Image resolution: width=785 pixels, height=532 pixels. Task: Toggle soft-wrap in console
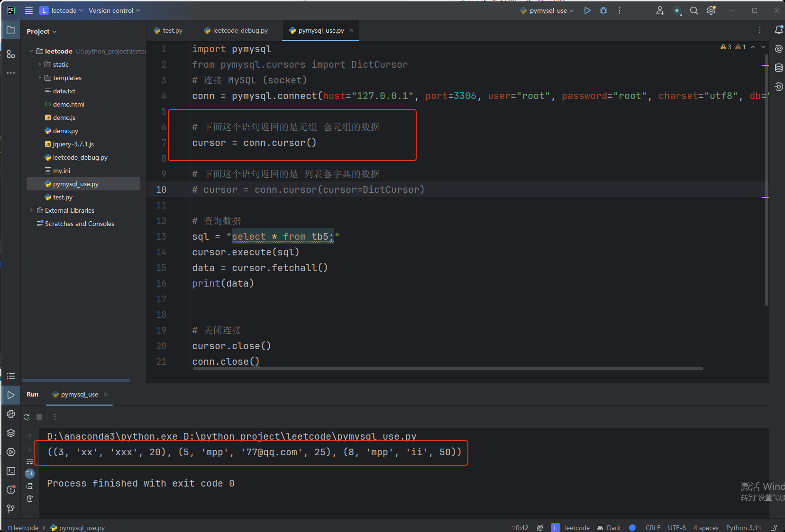point(30,461)
